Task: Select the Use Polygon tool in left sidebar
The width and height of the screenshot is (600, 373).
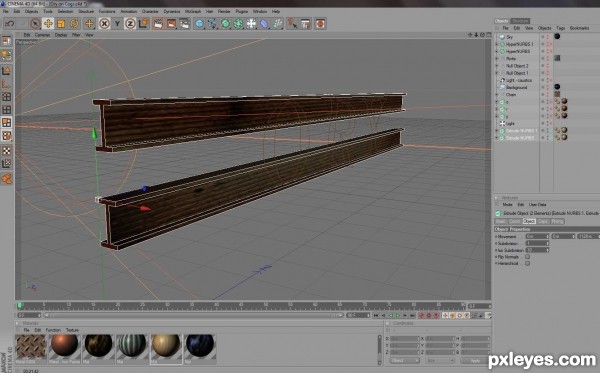Action: pos(7,122)
